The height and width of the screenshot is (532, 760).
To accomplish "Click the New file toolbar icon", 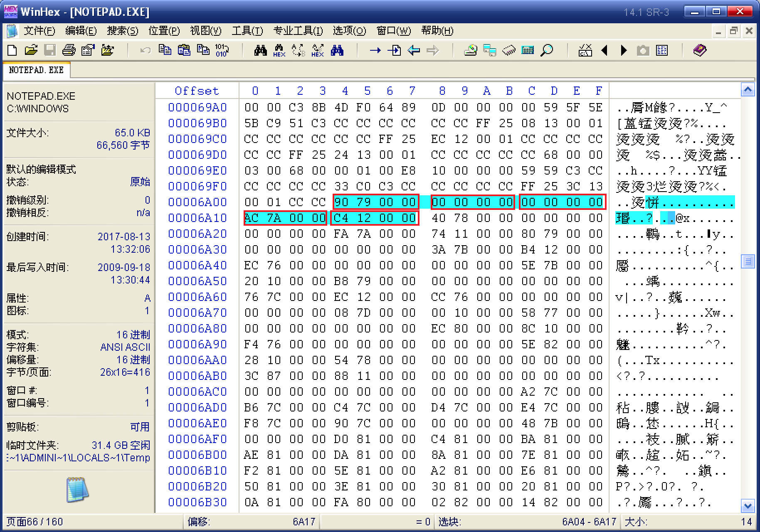I will point(12,51).
